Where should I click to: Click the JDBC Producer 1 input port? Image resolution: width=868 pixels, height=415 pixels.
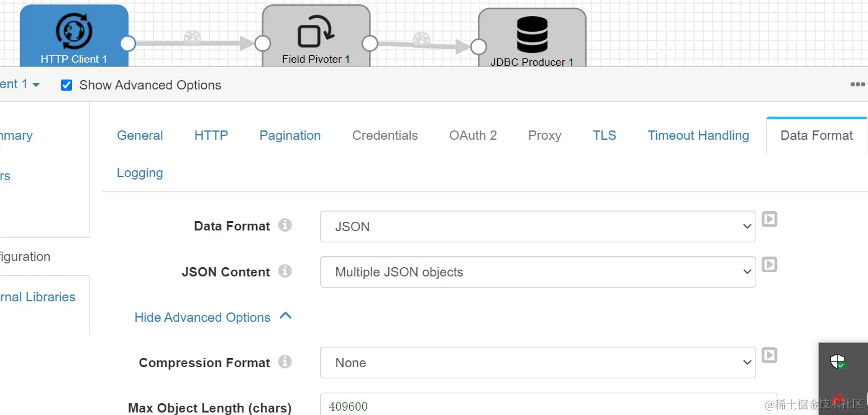point(478,47)
